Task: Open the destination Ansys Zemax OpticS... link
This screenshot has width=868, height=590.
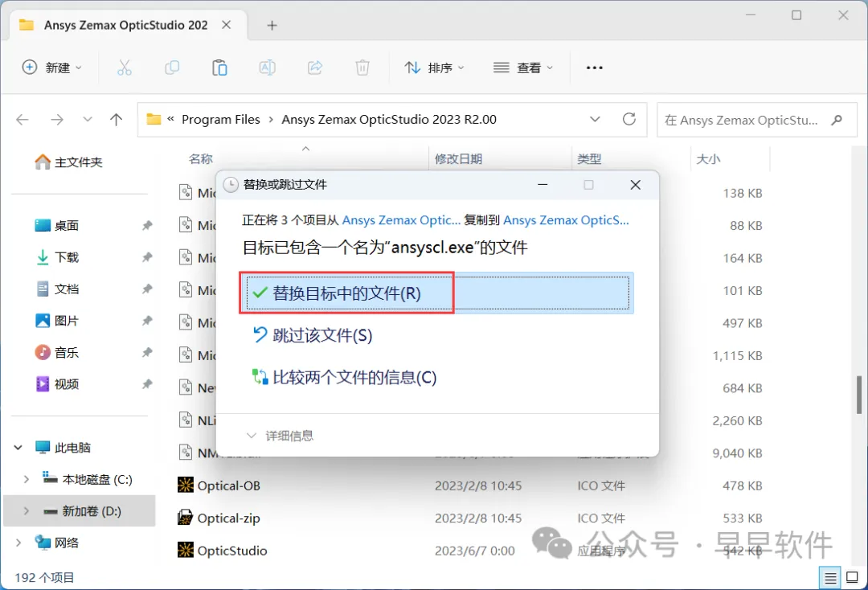Action: [566, 219]
